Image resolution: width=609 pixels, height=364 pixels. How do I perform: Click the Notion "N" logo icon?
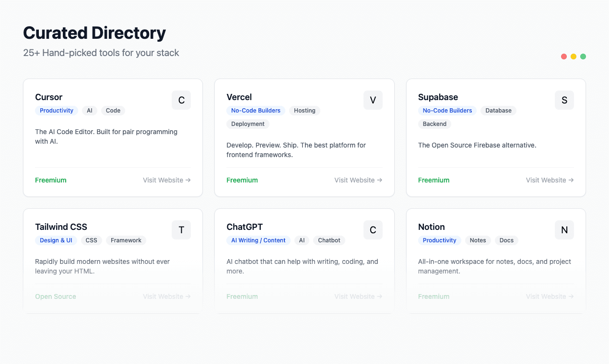coord(564,230)
